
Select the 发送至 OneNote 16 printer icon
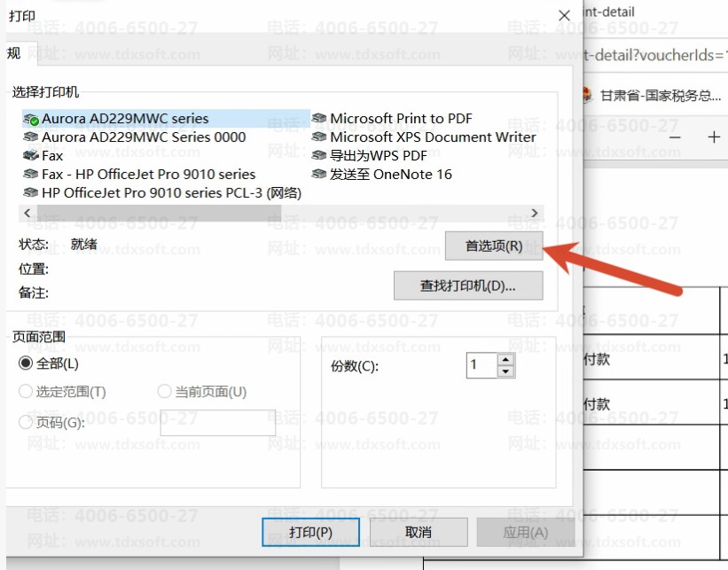319,174
